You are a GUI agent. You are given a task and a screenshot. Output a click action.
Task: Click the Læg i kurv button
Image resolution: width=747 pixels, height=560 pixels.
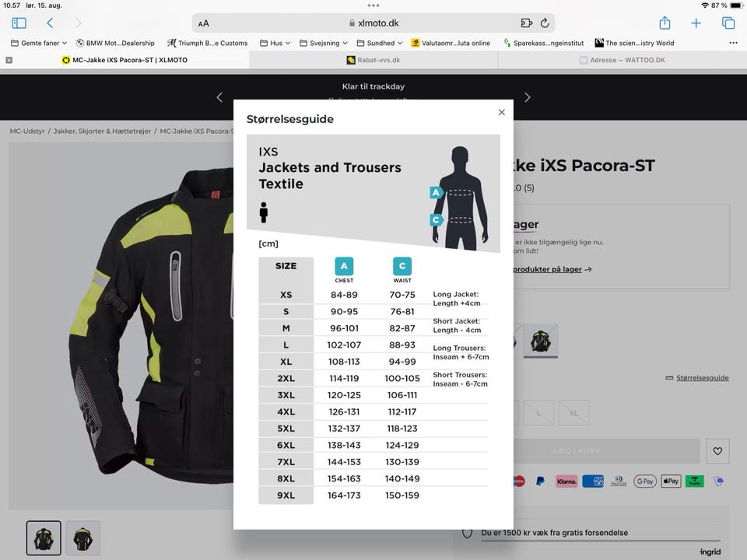577,451
